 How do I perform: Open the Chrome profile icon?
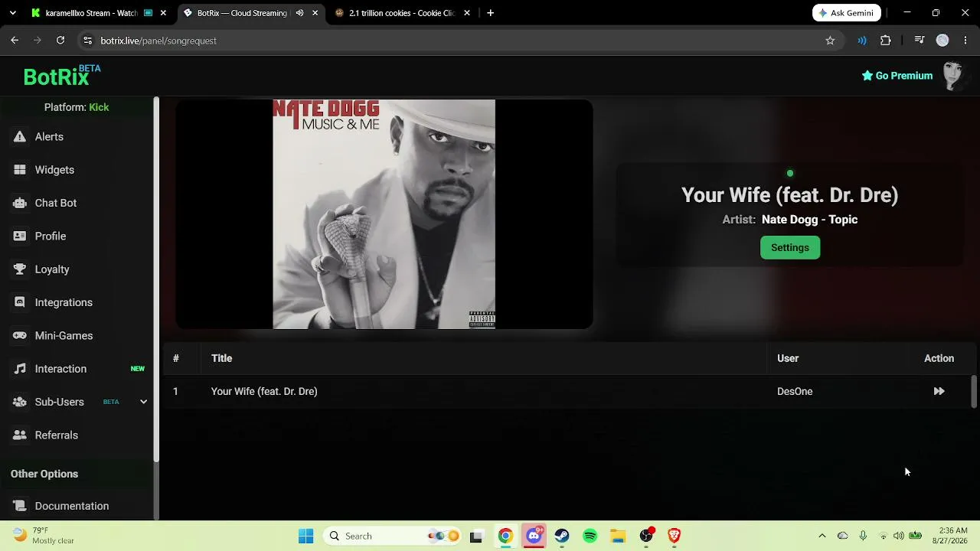(x=942, y=41)
